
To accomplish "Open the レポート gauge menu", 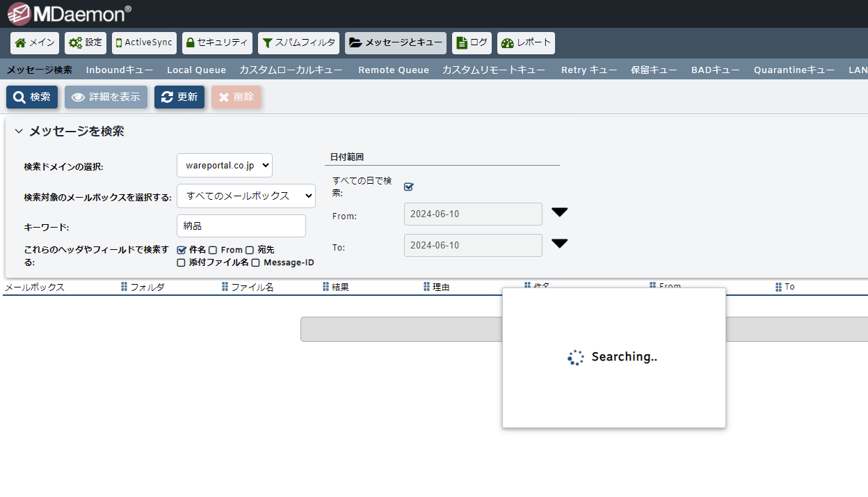I will coord(526,43).
